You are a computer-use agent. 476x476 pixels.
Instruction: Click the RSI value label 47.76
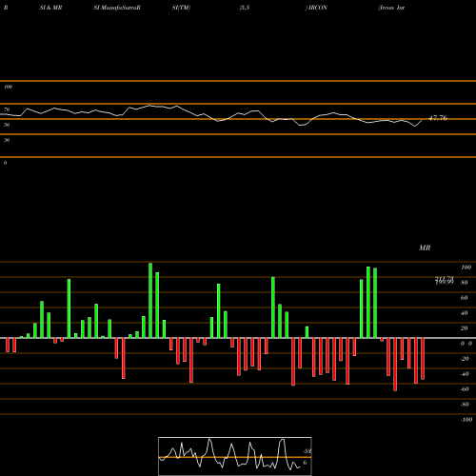(438, 118)
